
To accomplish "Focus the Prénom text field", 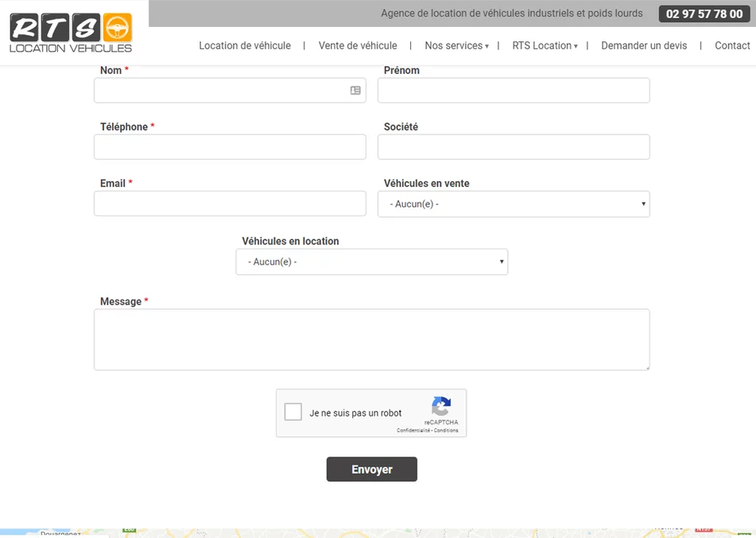I will [514, 91].
